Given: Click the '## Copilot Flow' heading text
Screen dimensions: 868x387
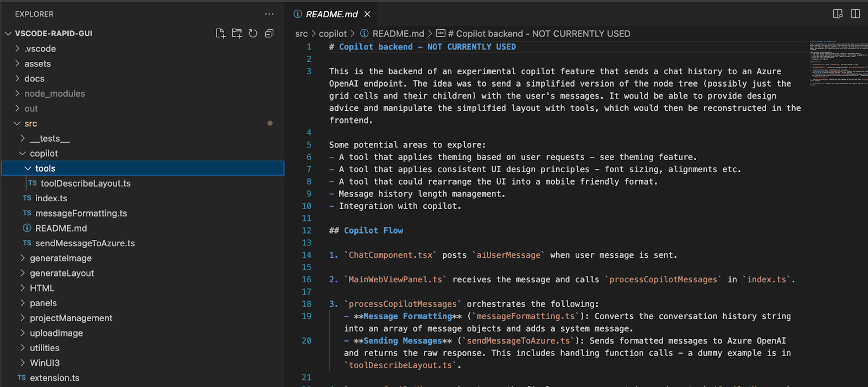Looking at the screenshot, I should (366, 231).
